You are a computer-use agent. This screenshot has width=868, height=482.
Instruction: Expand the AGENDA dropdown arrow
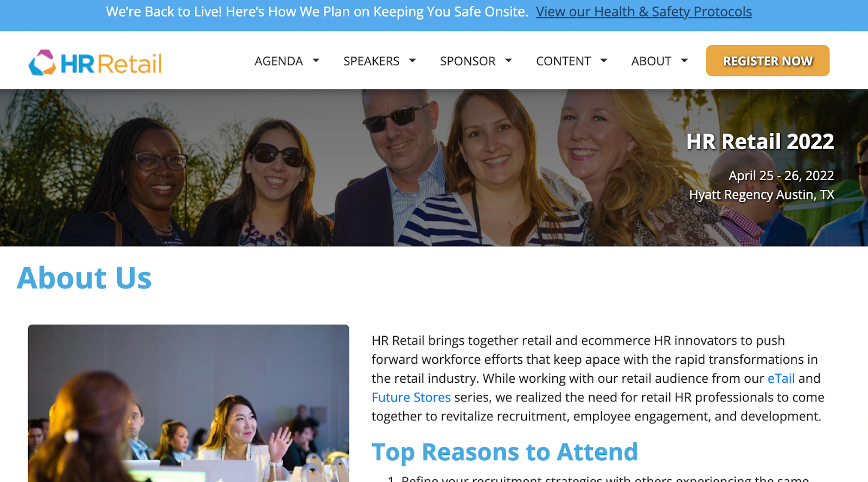click(x=316, y=61)
